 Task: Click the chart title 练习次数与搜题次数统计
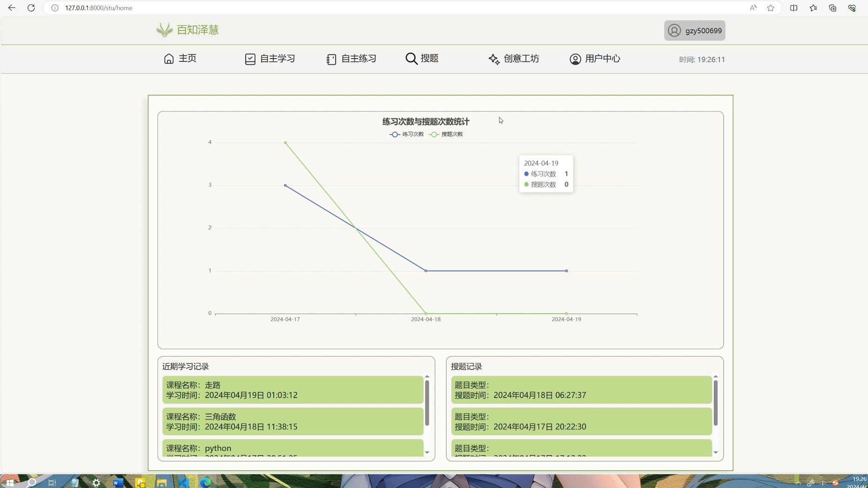pyautogui.click(x=426, y=122)
